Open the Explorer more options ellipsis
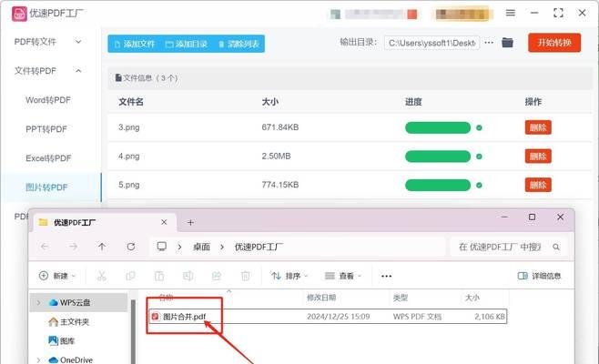This screenshot has height=364, width=599. click(x=387, y=276)
